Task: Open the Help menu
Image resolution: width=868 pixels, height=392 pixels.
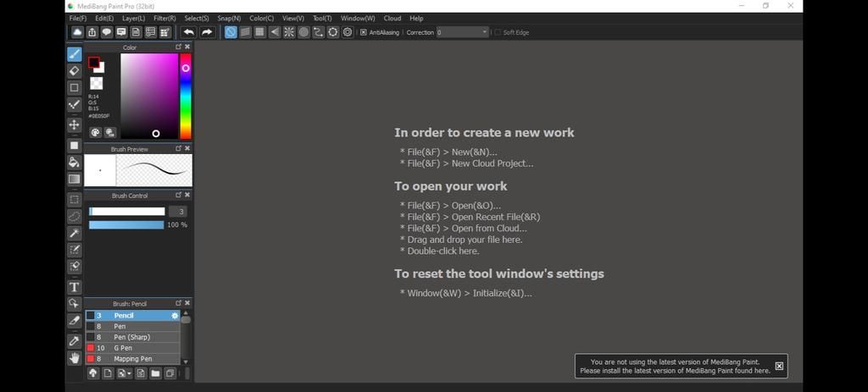Action: pyautogui.click(x=416, y=19)
